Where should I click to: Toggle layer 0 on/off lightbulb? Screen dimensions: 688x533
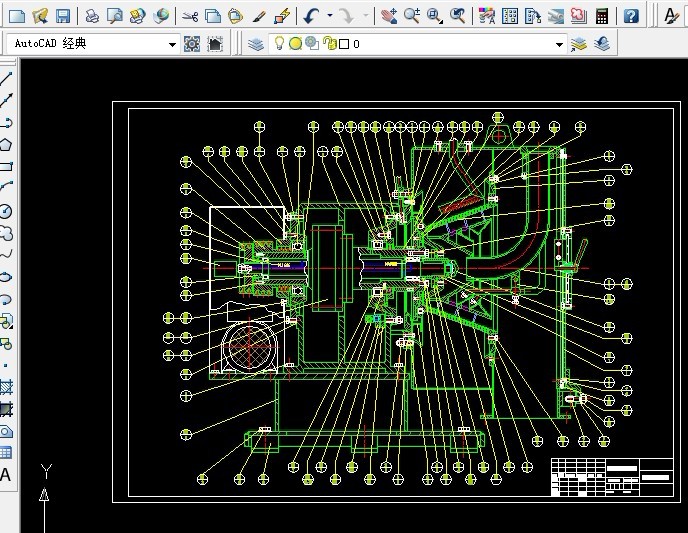(279, 43)
